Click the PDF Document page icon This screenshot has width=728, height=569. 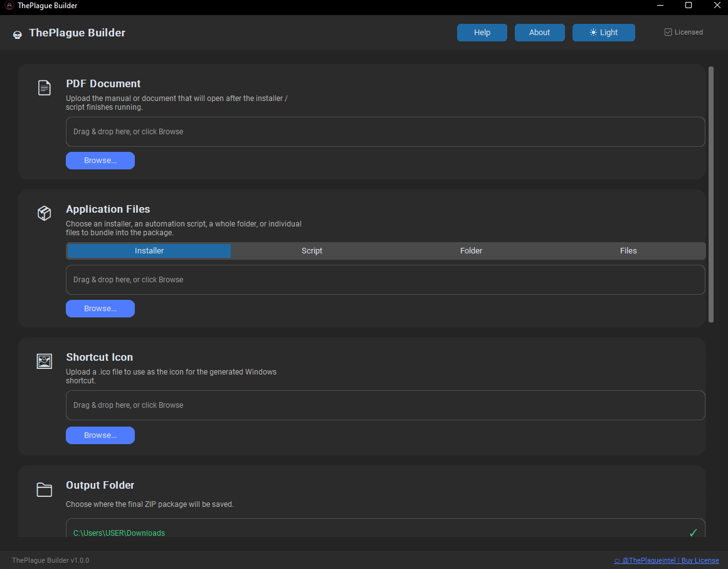(x=44, y=87)
